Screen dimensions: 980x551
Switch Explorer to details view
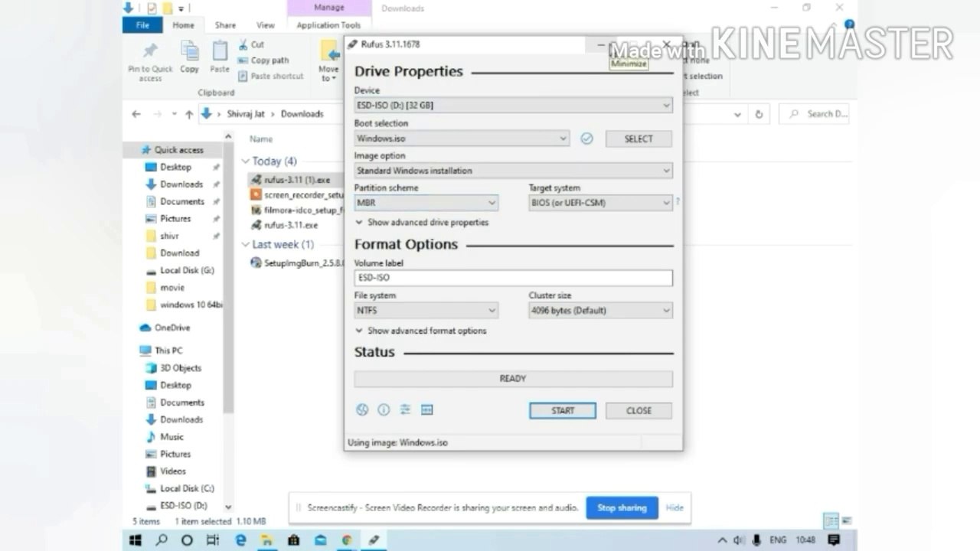tap(830, 521)
